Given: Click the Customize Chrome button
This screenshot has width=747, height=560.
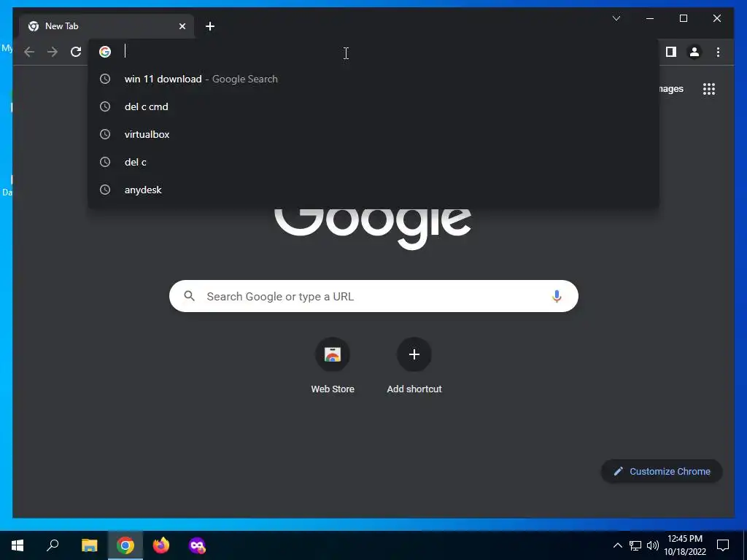Looking at the screenshot, I should (x=662, y=472).
